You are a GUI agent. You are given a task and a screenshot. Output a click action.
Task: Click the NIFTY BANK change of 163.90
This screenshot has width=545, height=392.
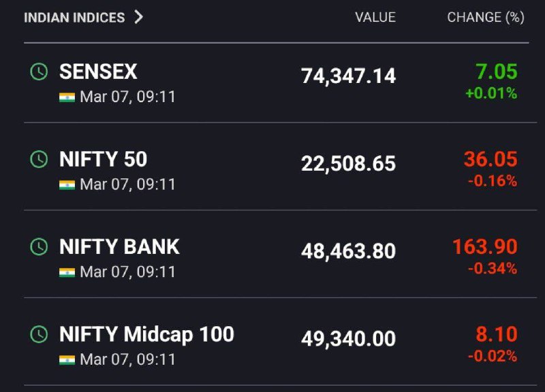coord(485,246)
